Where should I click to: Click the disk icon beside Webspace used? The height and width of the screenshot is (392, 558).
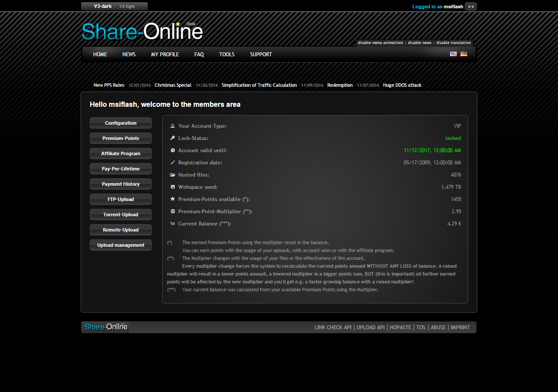tap(173, 187)
